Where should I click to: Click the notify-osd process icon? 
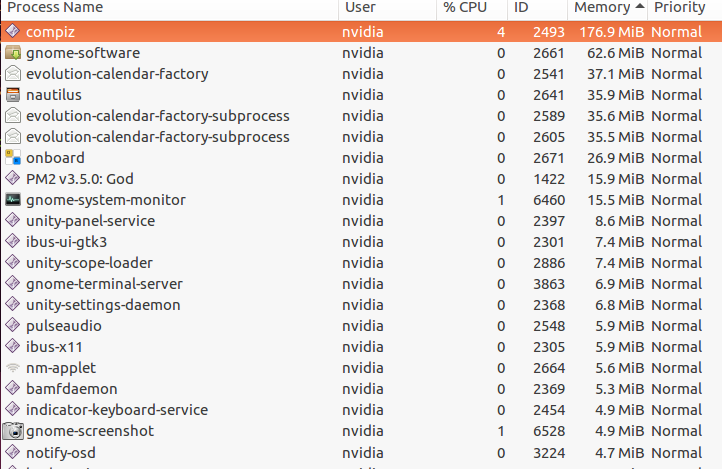pyautogui.click(x=13, y=452)
